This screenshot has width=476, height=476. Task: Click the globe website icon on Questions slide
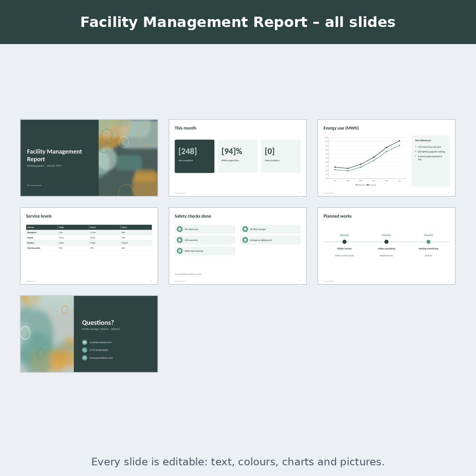pos(84,358)
